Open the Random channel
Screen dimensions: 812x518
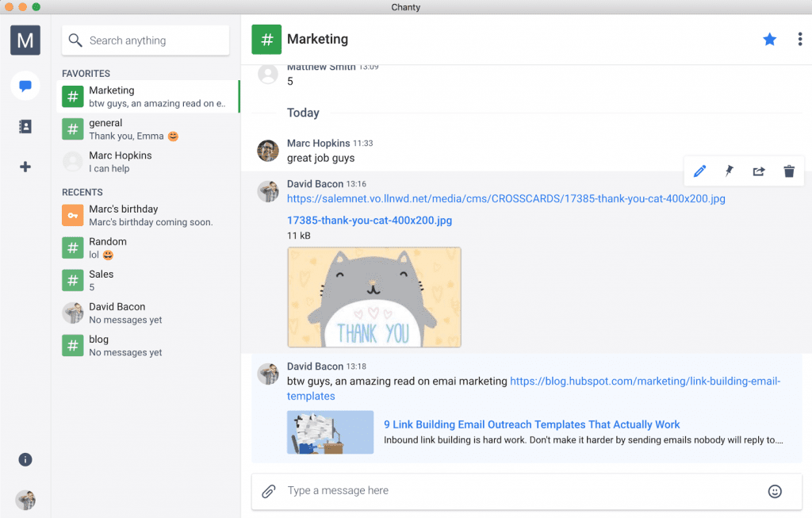147,247
